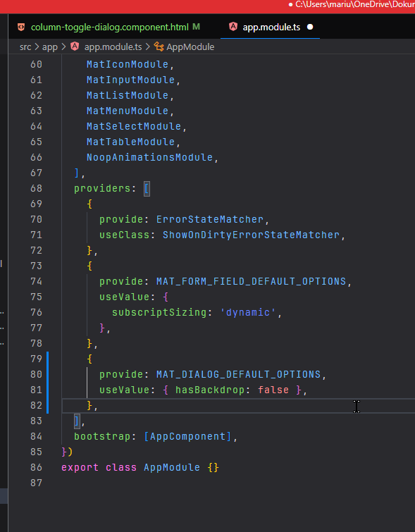Click unsaved dot on app.module.ts tab
Image resolution: width=415 pixels, height=532 pixels.
pos(310,27)
